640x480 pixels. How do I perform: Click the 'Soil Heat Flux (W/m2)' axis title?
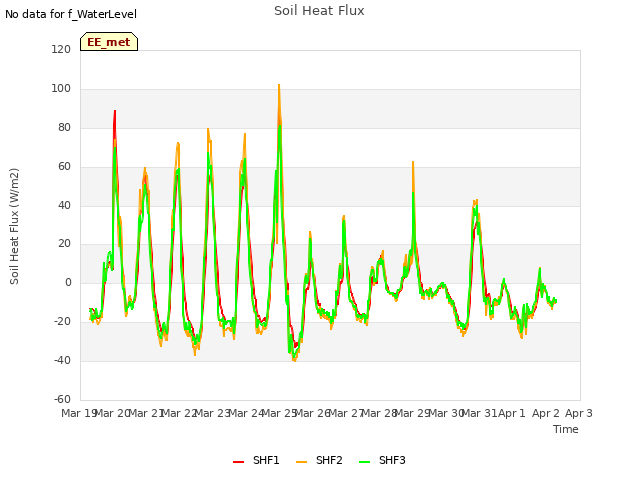[14, 226]
